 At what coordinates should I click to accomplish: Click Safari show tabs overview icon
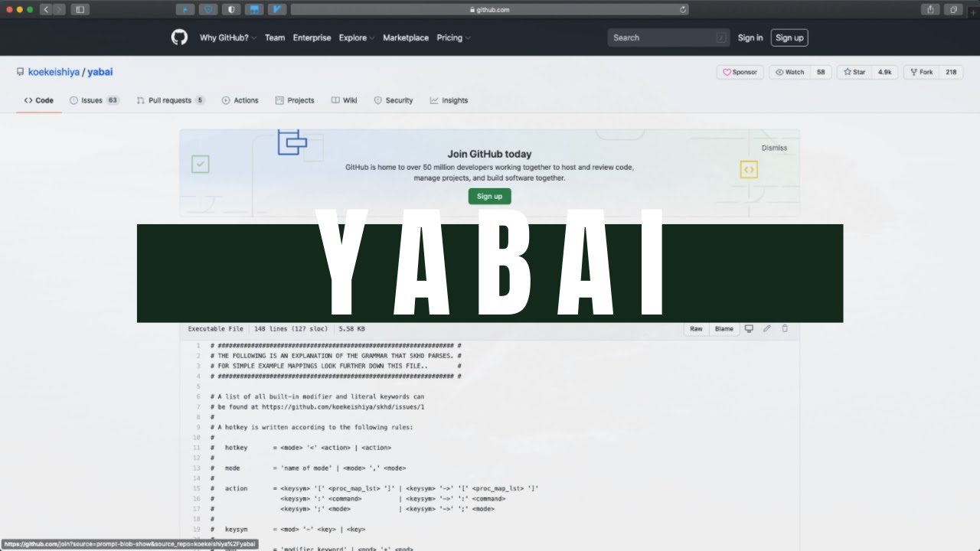pos(954,9)
